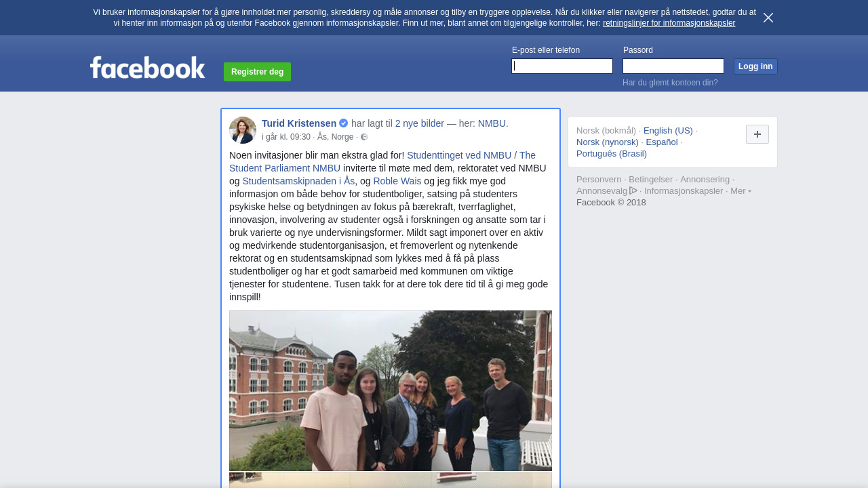Switch language to Norsk (nynorsk)
This screenshot has height=488, width=868.
[x=608, y=142]
